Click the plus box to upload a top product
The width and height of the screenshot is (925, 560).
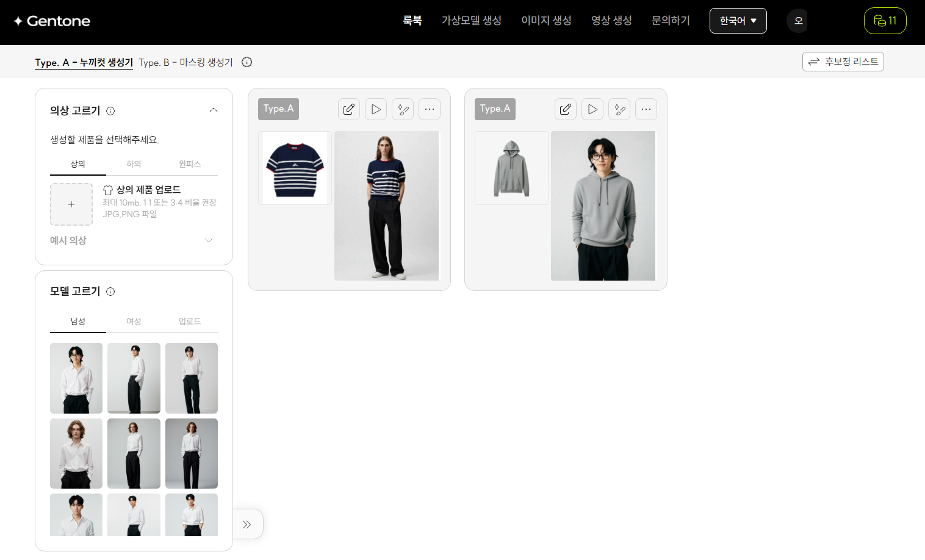click(71, 204)
